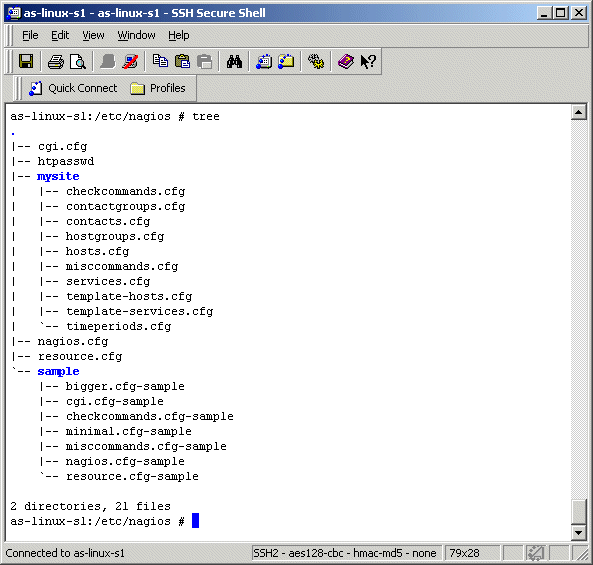593x565 pixels.
Task: Click the Save toolbar icon
Action: [x=26, y=61]
